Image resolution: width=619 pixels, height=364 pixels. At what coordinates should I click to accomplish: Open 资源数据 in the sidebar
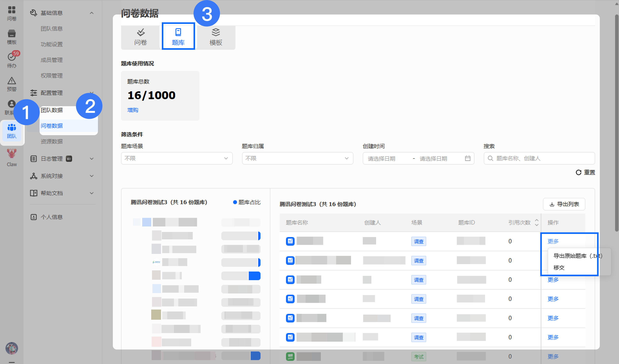point(52,141)
